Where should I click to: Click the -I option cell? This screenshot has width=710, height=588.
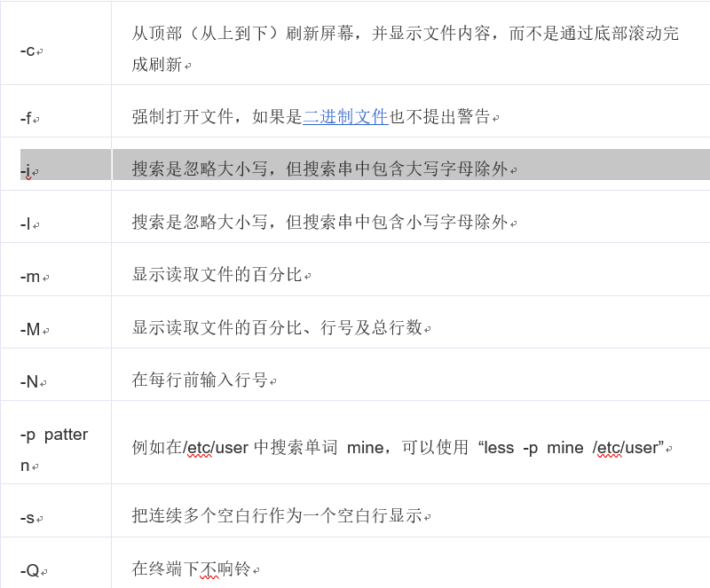(56, 216)
